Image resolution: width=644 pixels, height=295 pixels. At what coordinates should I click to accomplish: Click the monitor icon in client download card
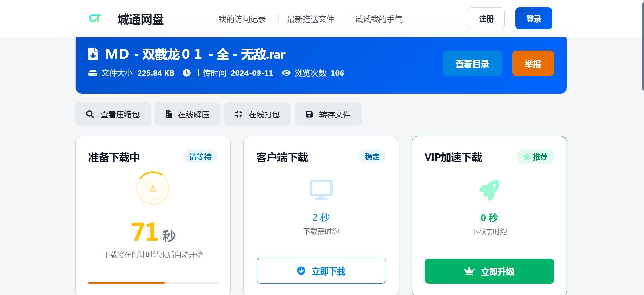321,189
